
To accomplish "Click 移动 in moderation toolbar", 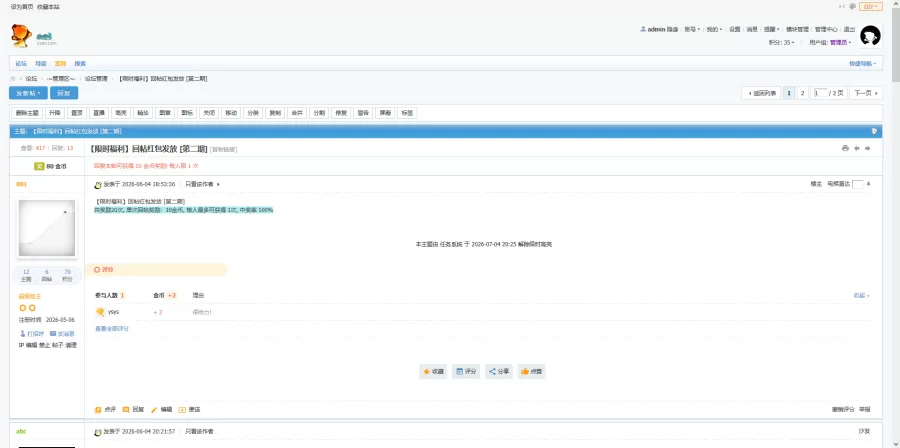I will [x=231, y=113].
